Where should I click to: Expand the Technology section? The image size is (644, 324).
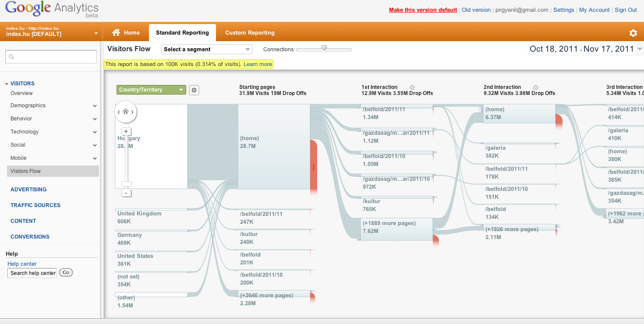pyautogui.click(x=95, y=132)
